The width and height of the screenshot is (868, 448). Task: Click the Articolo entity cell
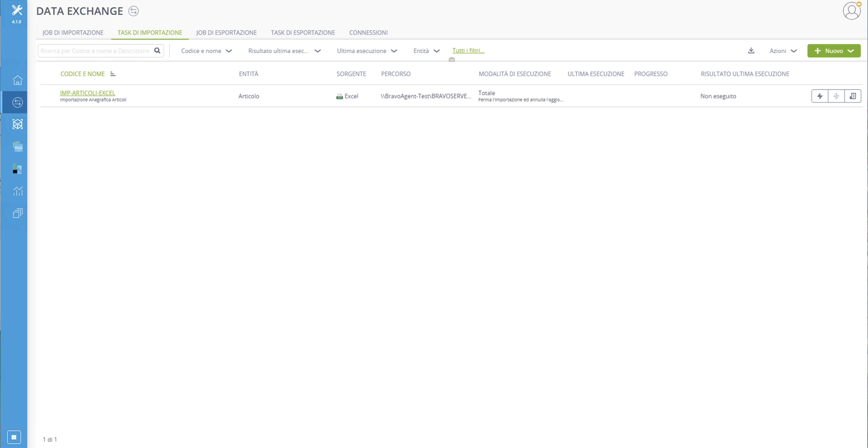(x=249, y=96)
